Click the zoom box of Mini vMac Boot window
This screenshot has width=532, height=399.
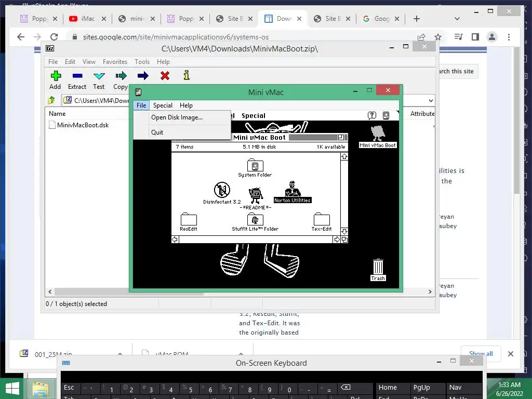point(341,137)
